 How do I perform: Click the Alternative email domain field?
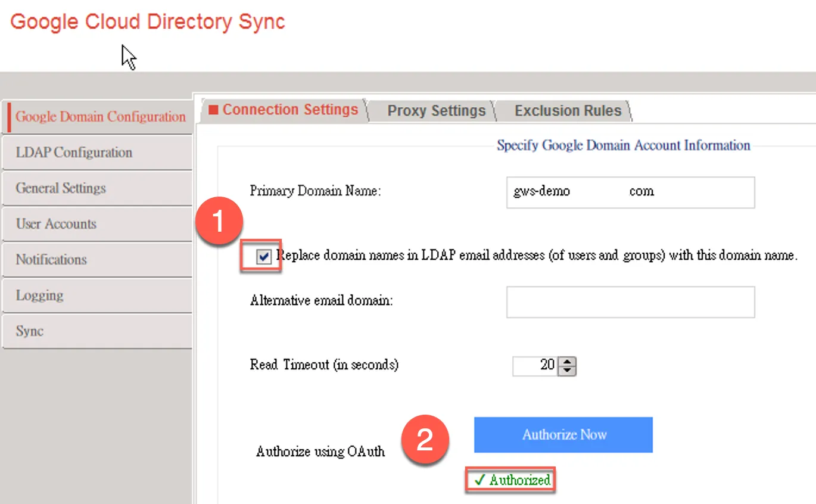click(x=631, y=301)
